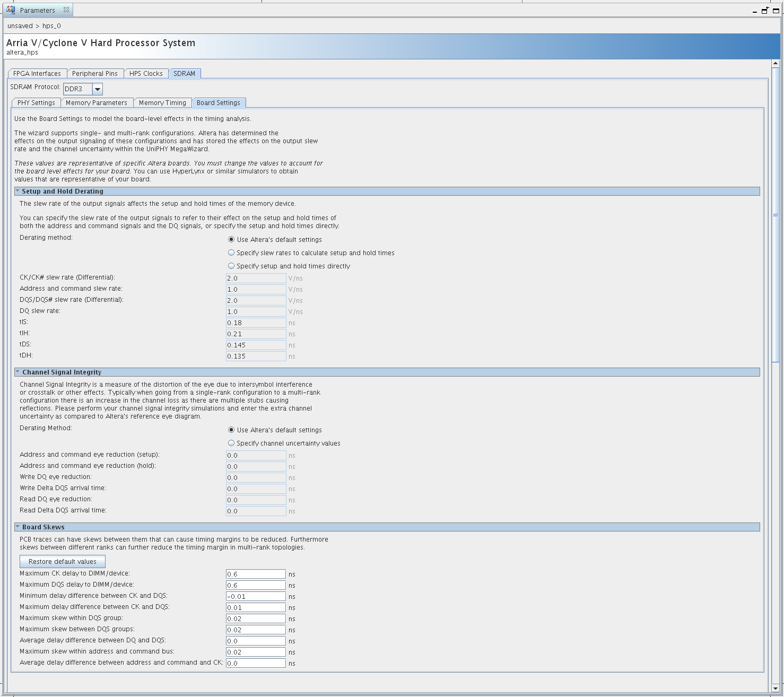This screenshot has width=784, height=697.
Task: Collapse the Setup and Hold Derating section
Action: (x=18, y=191)
